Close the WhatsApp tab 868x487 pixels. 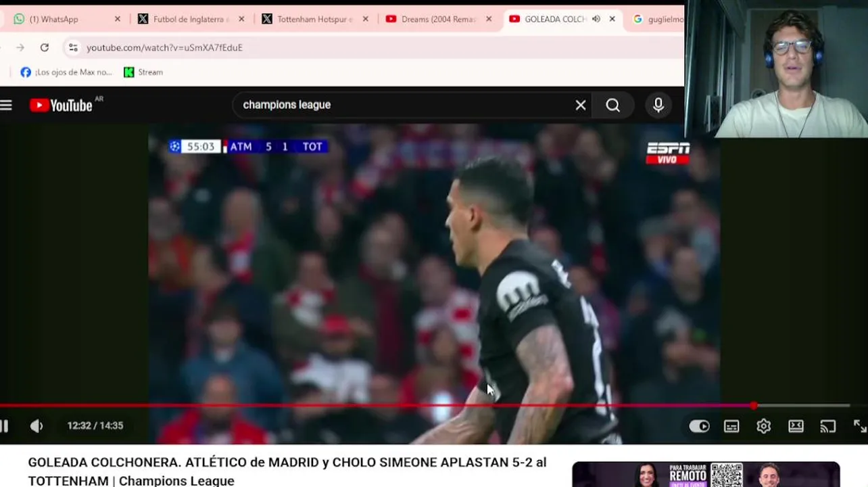click(117, 19)
